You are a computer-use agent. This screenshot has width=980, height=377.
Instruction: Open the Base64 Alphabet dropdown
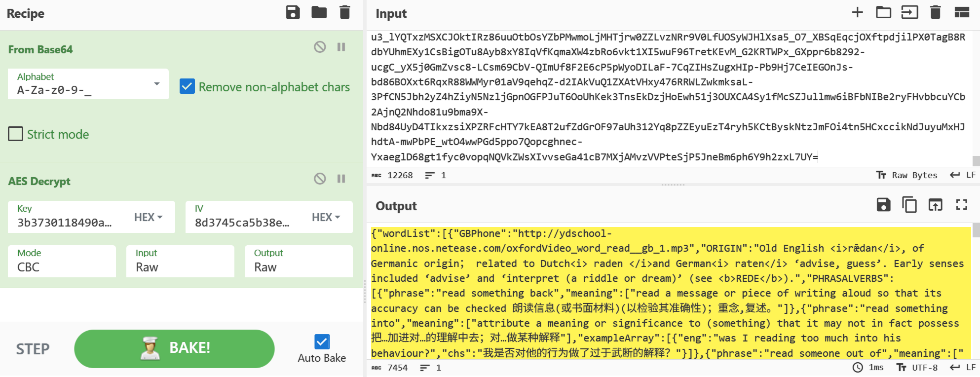pos(156,84)
